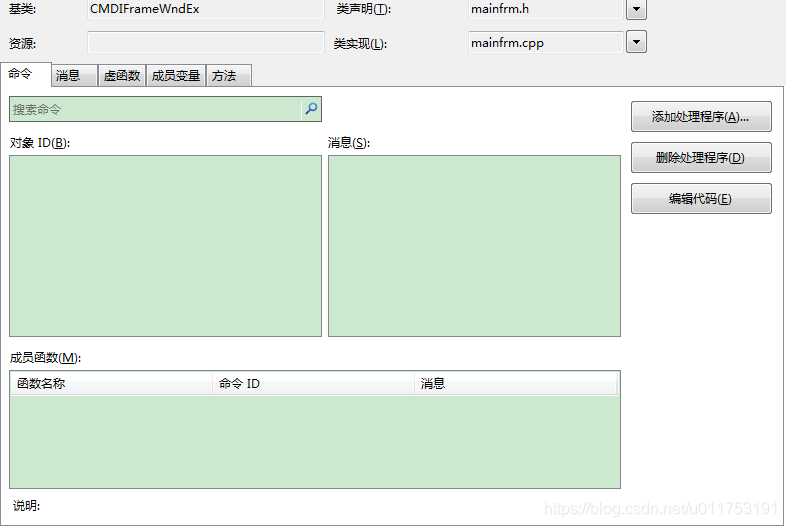Click the mainfrm.h class declaration field
786x527 pixels.
(x=546, y=9)
